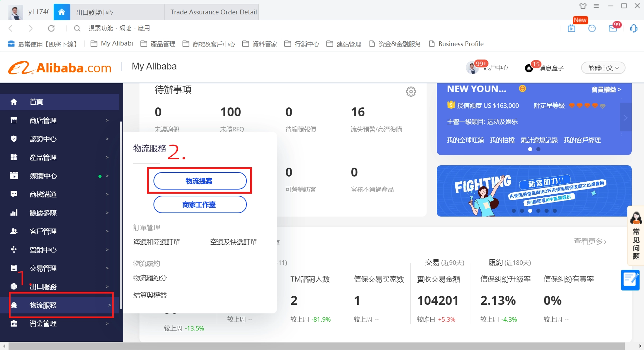Reload the page with the refresh icon
The image size is (644, 350).
pos(51,28)
